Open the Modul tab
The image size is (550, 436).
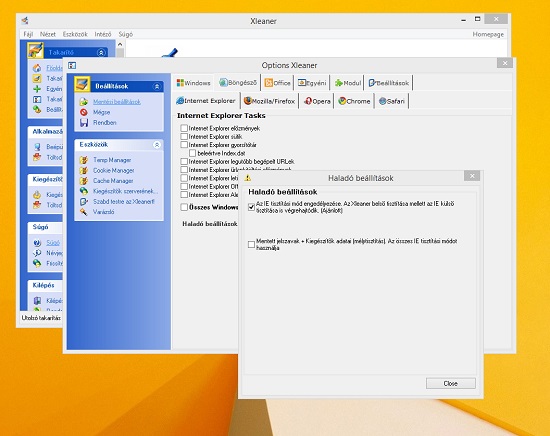[348, 83]
